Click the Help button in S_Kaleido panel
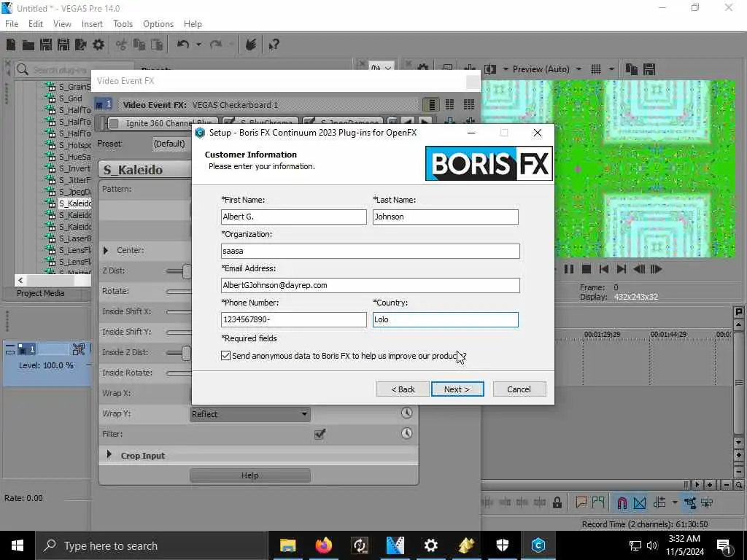Image resolution: width=747 pixels, height=560 pixels. [250, 475]
